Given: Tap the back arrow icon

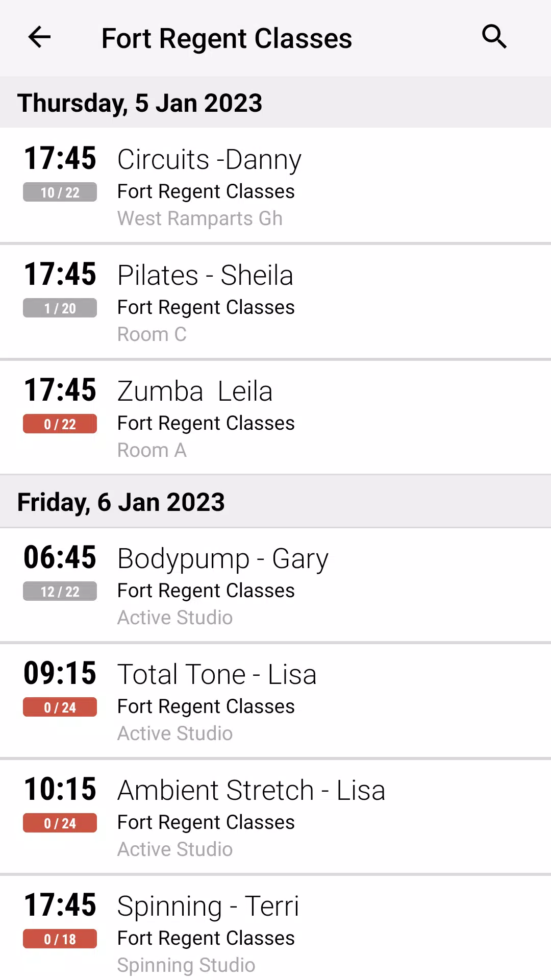Looking at the screenshot, I should point(39,37).
